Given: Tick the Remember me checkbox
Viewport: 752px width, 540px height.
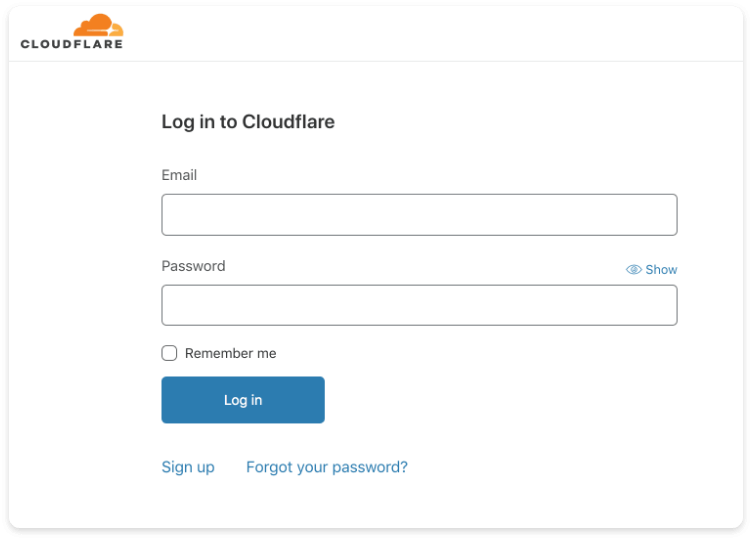Looking at the screenshot, I should (x=169, y=353).
